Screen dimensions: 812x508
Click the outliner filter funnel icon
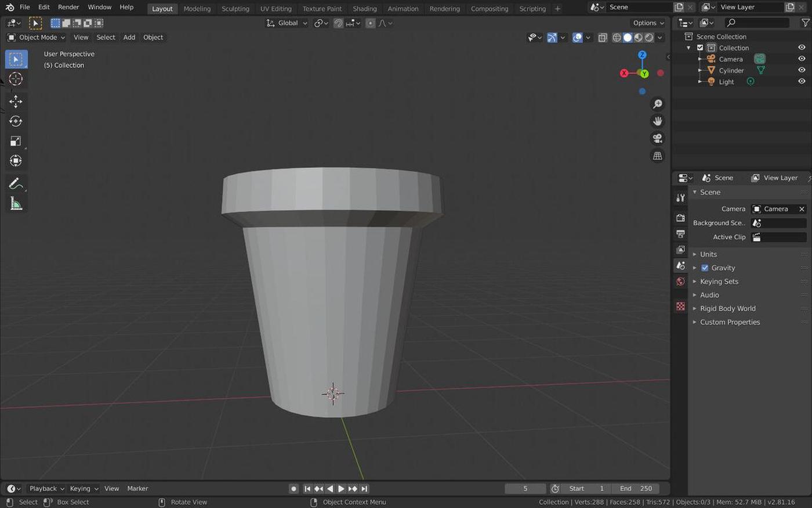click(x=805, y=23)
